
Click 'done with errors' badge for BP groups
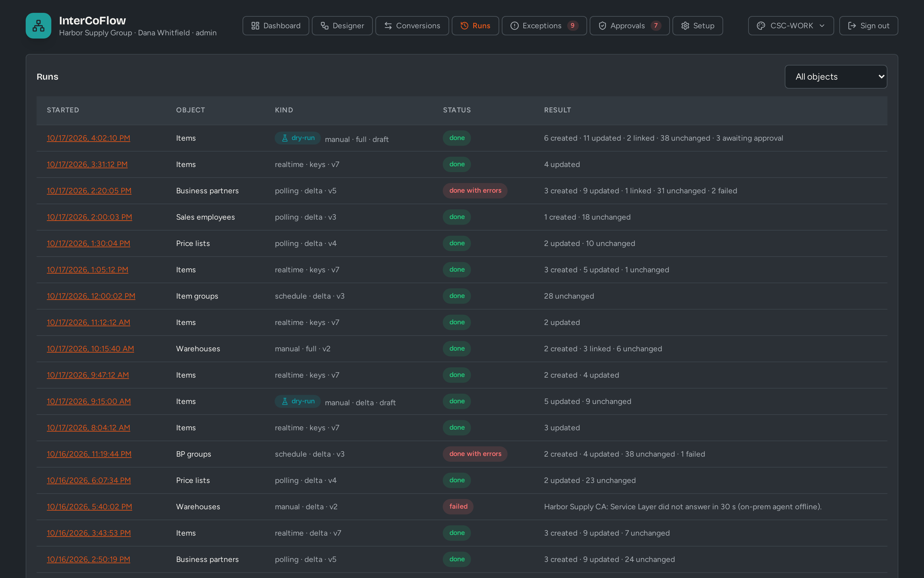(475, 454)
